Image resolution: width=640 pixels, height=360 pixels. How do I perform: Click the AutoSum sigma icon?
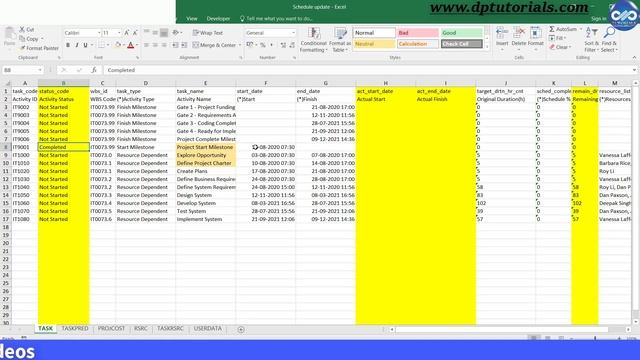pyautogui.click(x=552, y=29)
